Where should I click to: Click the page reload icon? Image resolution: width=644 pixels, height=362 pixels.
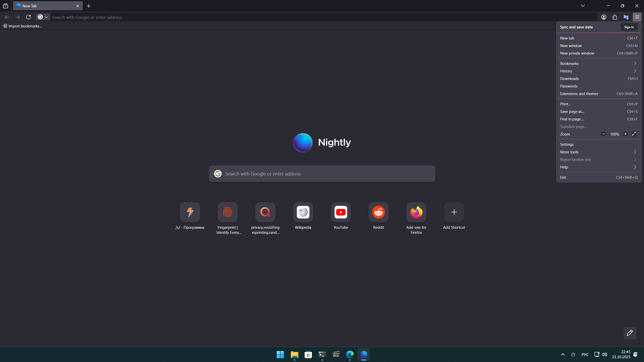coord(28,17)
